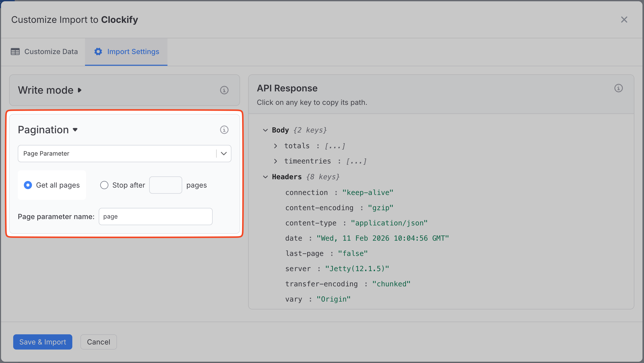Click the info icon beside Pagination heading
Image resolution: width=644 pixels, height=363 pixels.
click(224, 130)
